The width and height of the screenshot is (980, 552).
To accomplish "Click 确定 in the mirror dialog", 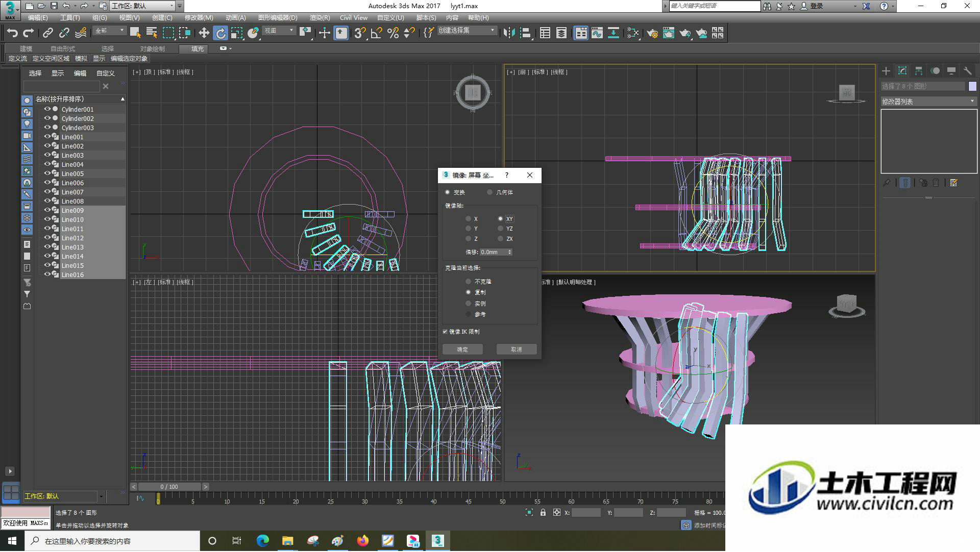I will point(462,349).
